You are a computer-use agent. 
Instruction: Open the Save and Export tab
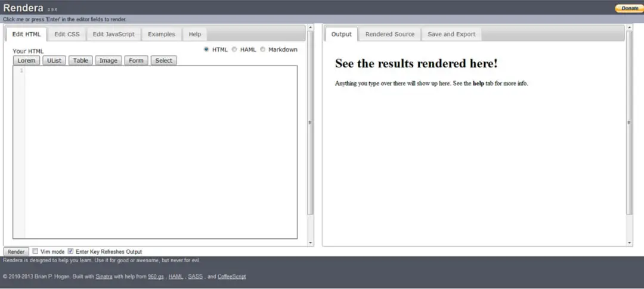pos(451,35)
